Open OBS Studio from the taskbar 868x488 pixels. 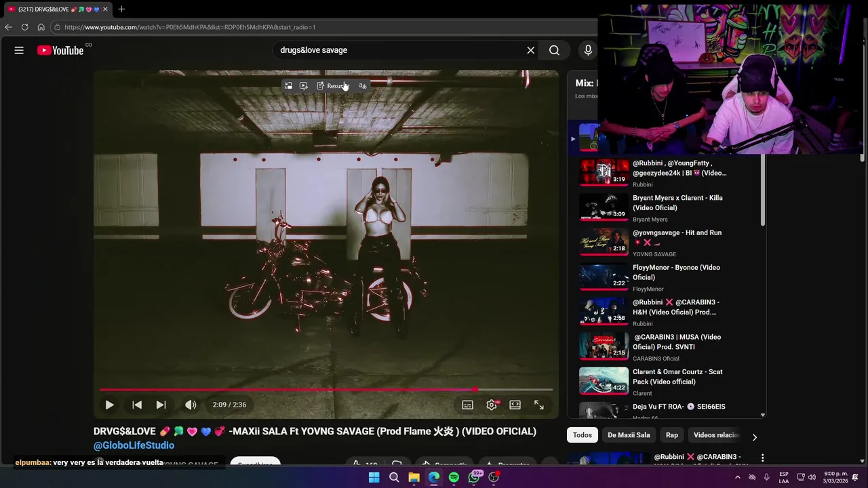(494, 477)
